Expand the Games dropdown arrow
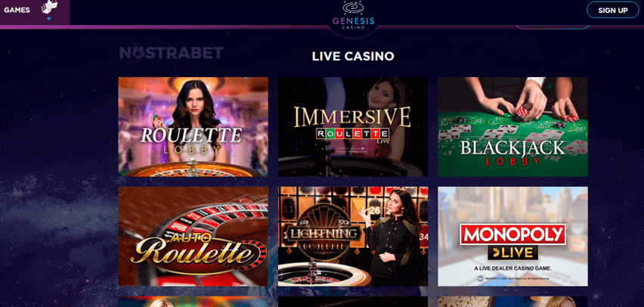644x307 pixels. click(x=49, y=19)
